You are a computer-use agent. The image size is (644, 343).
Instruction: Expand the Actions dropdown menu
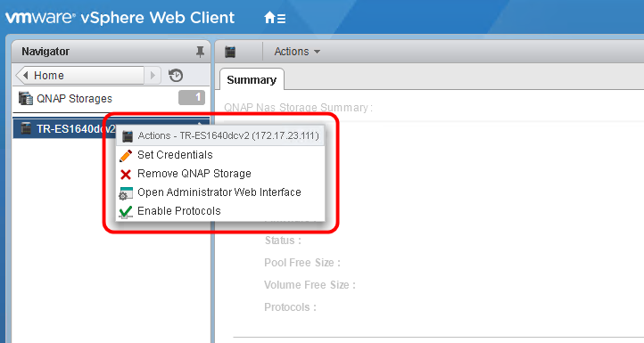tap(297, 52)
